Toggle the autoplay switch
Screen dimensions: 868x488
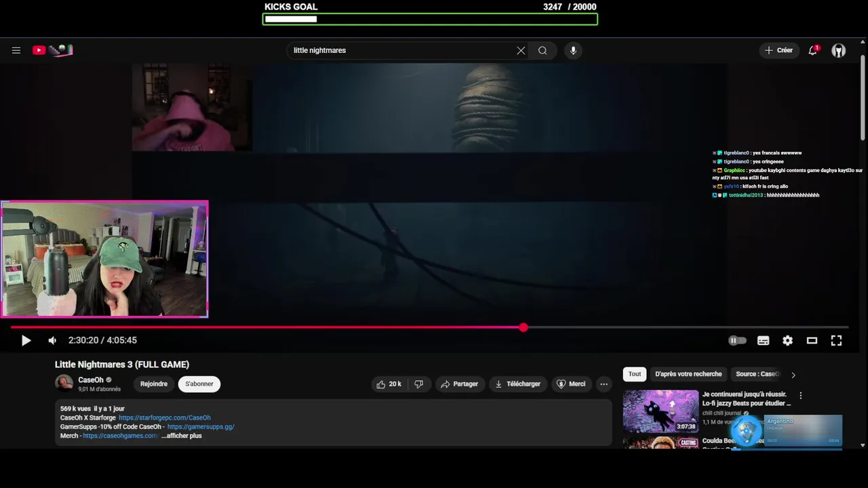coord(737,340)
